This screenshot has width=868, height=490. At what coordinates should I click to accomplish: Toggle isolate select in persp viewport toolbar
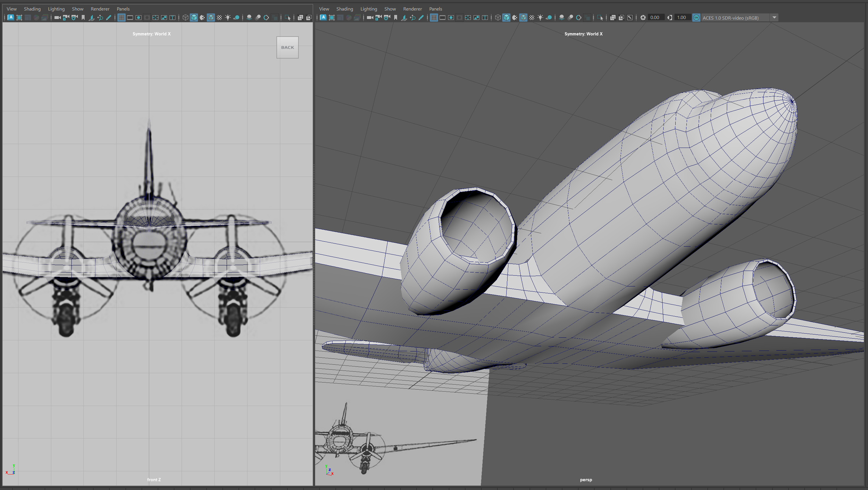(x=600, y=18)
